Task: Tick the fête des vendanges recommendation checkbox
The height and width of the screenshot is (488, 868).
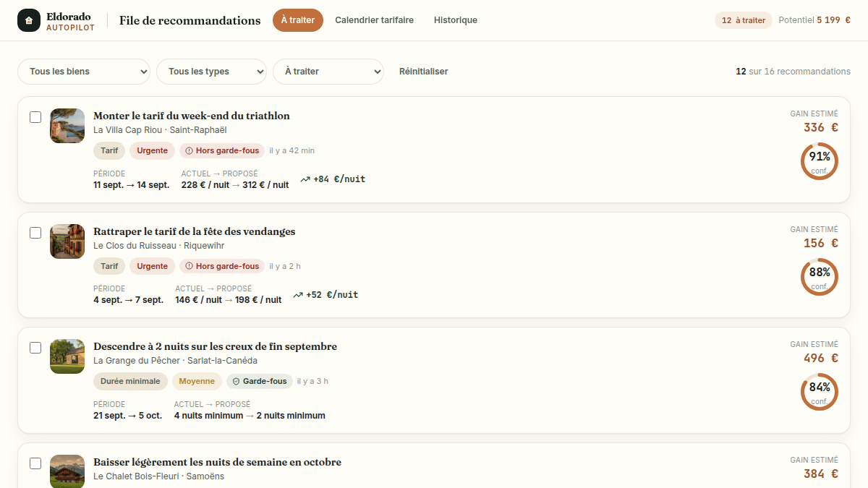Action: 35,233
